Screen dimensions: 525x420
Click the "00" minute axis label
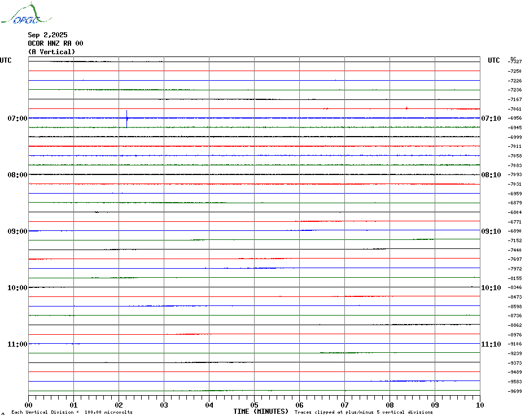click(x=28, y=405)
